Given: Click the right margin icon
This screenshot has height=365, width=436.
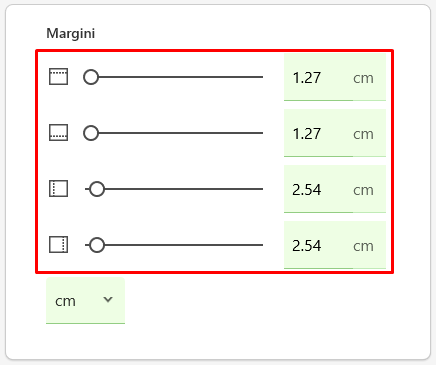Looking at the screenshot, I should click(59, 245).
